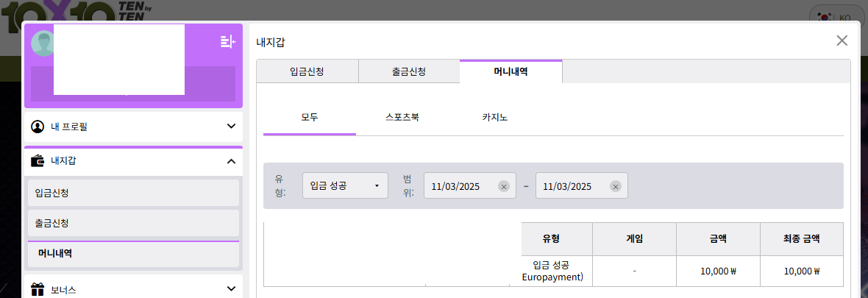This screenshot has width=868, height=298.
Task: Collapse the 내지갑 section
Action: pyautogui.click(x=231, y=160)
